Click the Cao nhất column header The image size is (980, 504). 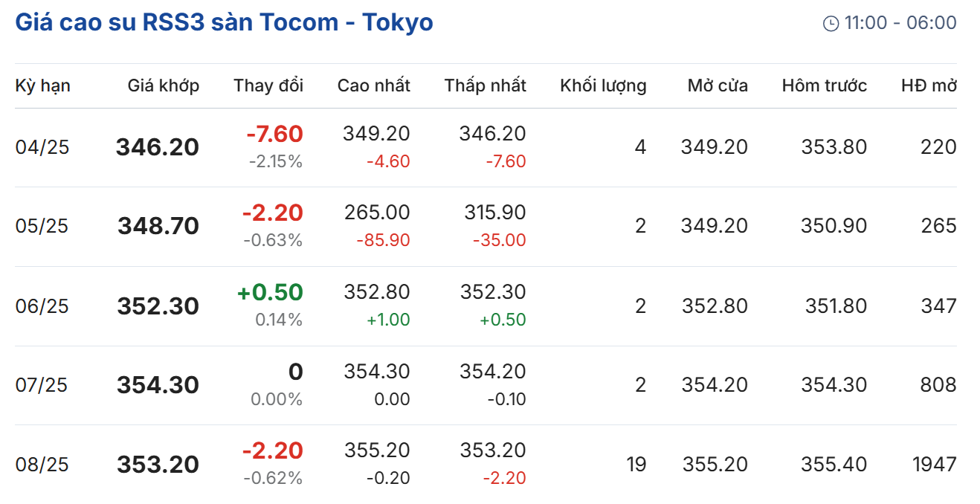click(x=373, y=85)
